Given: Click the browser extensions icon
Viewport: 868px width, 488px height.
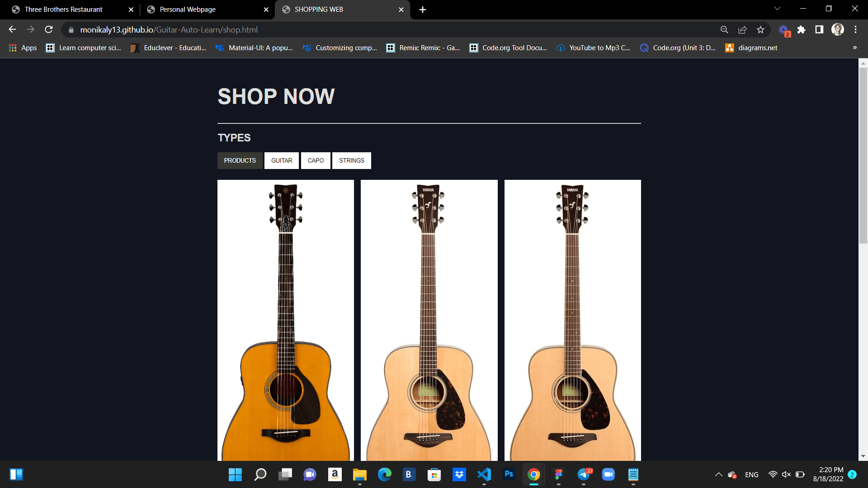Looking at the screenshot, I should pyautogui.click(x=802, y=30).
